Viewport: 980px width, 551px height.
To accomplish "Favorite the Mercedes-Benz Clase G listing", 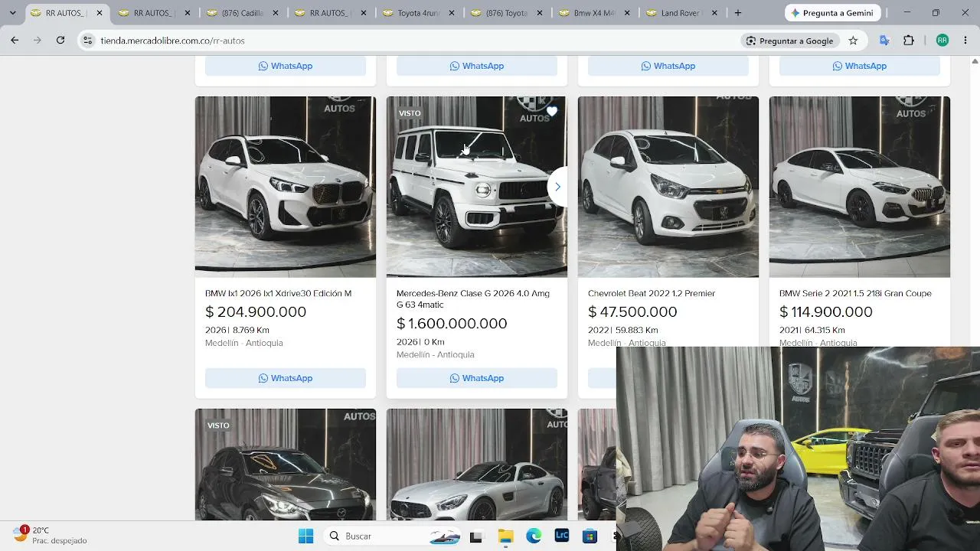I will click(x=552, y=112).
